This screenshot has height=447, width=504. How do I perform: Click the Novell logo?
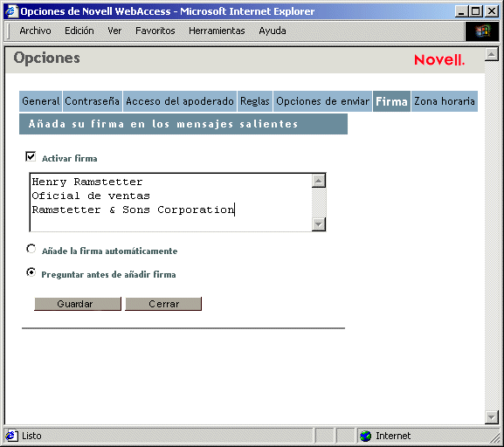[439, 59]
